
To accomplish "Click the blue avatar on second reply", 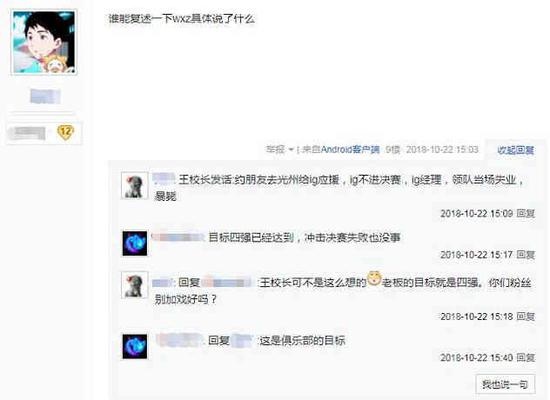I will [135, 243].
